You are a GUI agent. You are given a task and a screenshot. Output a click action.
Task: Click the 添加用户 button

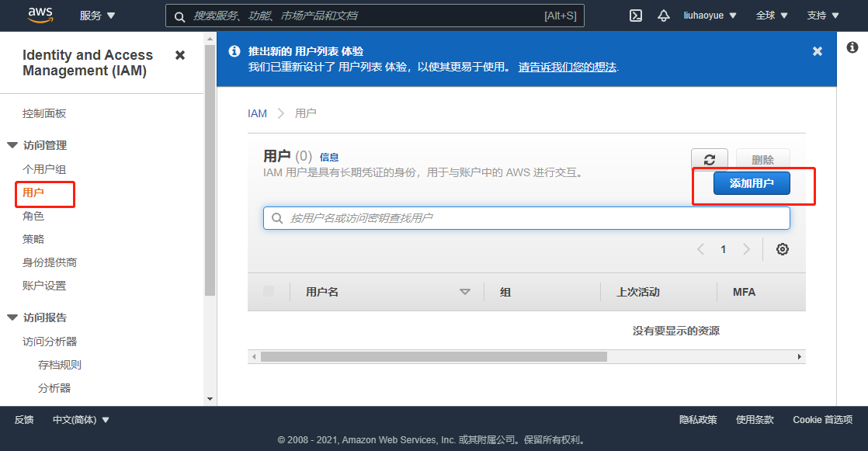coord(752,183)
